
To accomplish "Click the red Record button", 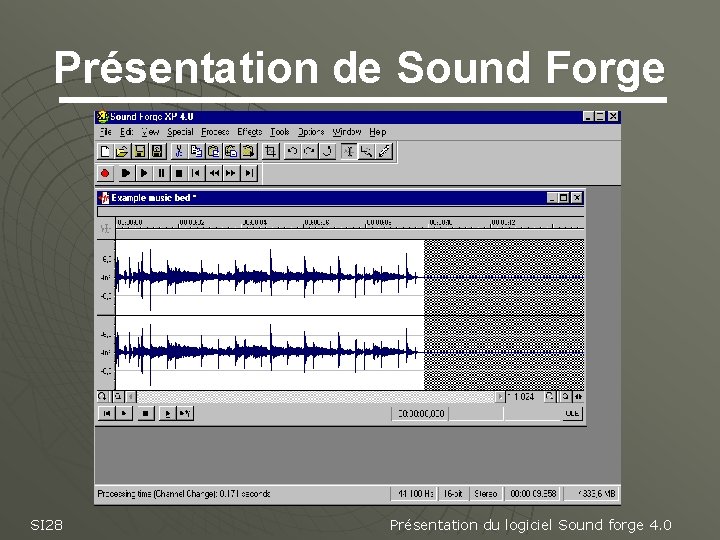I will pyautogui.click(x=105, y=173).
